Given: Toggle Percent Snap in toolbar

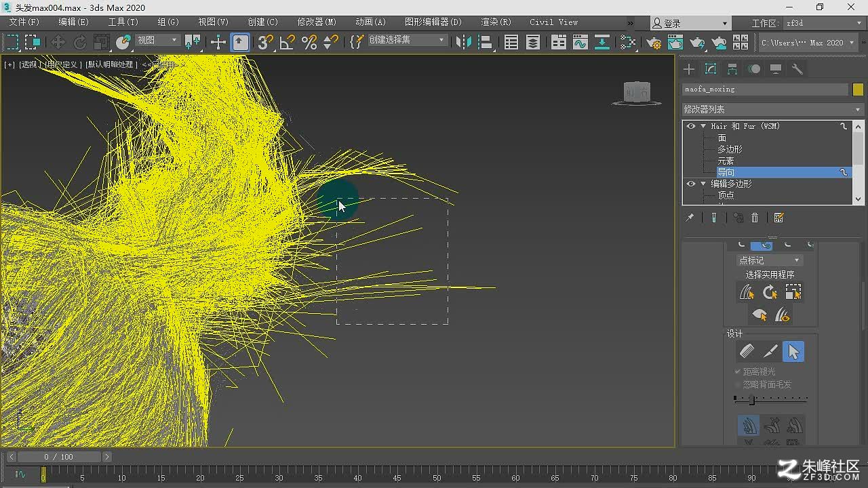Looking at the screenshot, I should (x=309, y=42).
